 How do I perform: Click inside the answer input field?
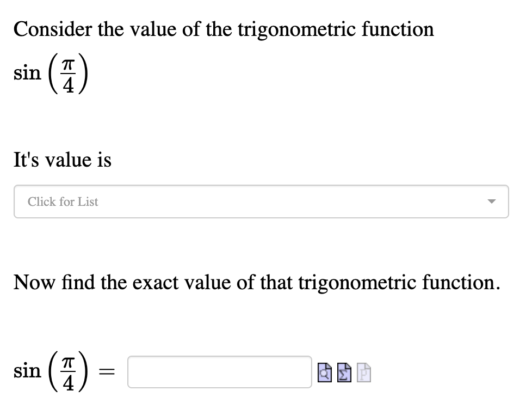coord(219,373)
